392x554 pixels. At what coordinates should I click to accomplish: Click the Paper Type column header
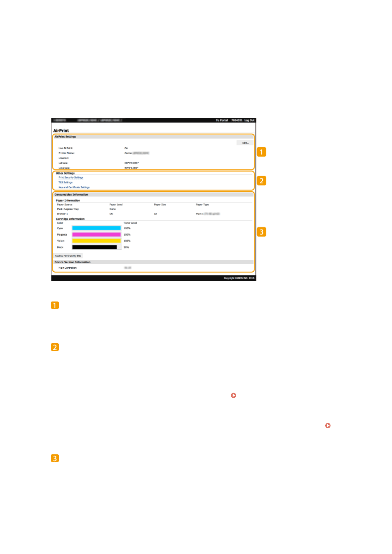[x=202, y=205]
